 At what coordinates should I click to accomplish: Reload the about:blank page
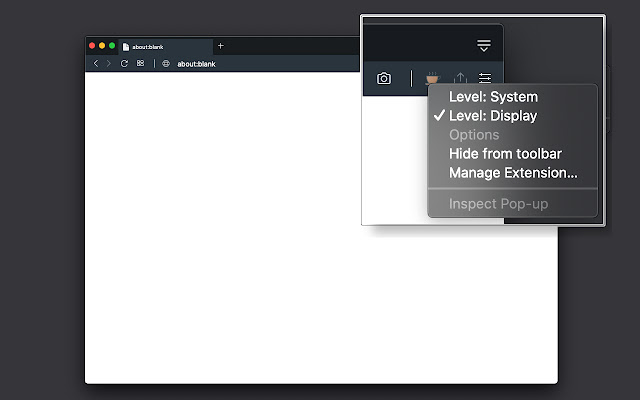(124, 63)
